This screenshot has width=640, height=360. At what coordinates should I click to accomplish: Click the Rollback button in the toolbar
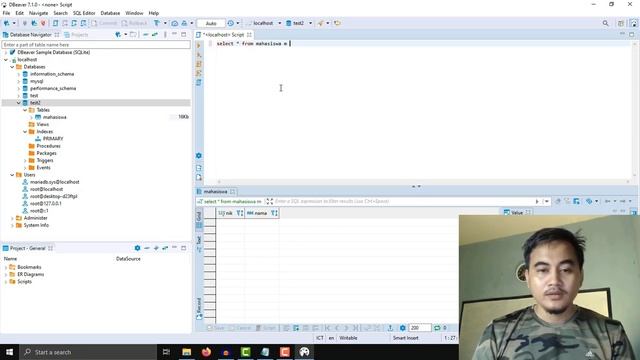[x=134, y=23]
